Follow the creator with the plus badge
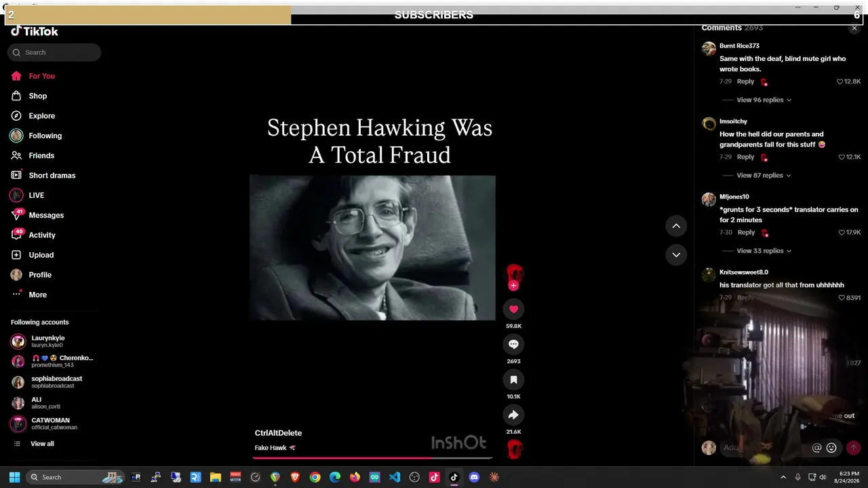 tap(513, 286)
